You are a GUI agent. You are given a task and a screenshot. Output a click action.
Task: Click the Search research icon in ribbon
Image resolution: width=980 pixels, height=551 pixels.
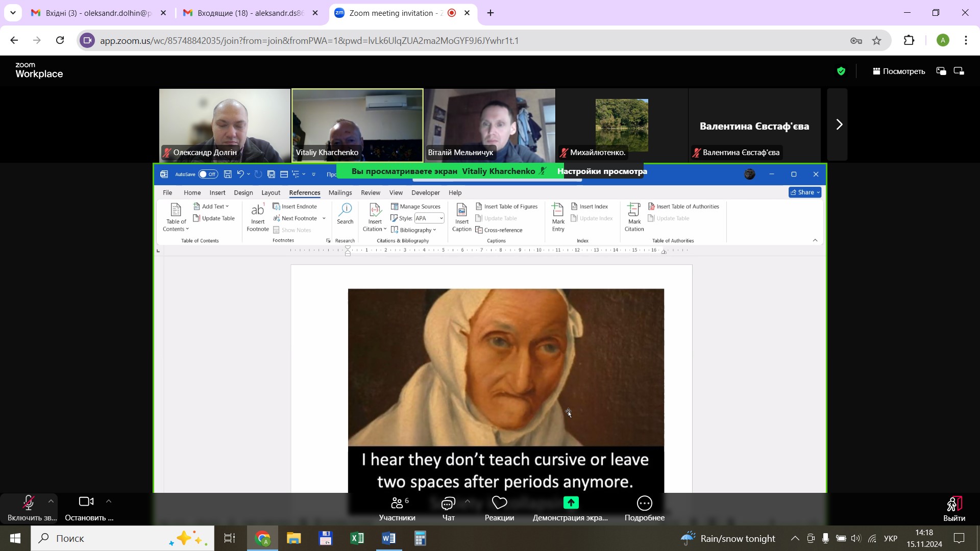coord(345,214)
